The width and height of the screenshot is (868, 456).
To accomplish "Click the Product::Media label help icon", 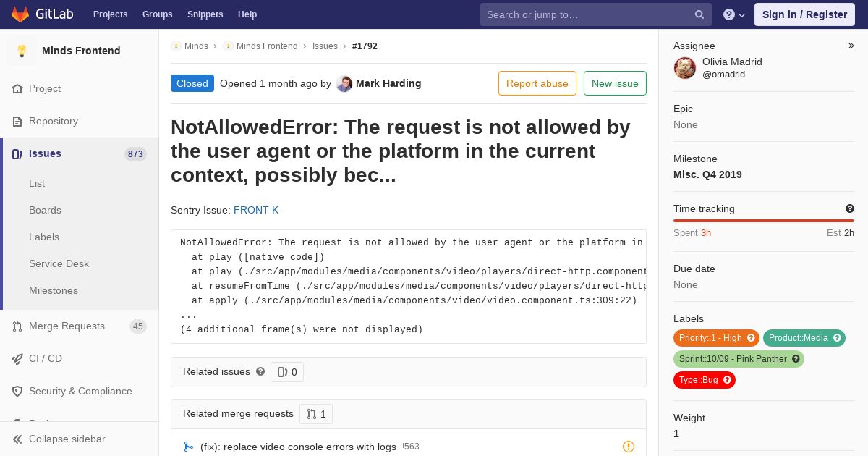I will point(837,338).
